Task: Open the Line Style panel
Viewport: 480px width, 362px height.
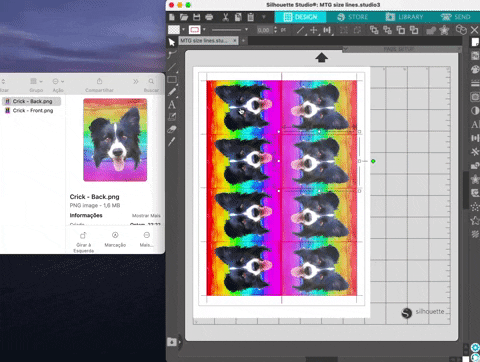Action: click(x=475, y=83)
